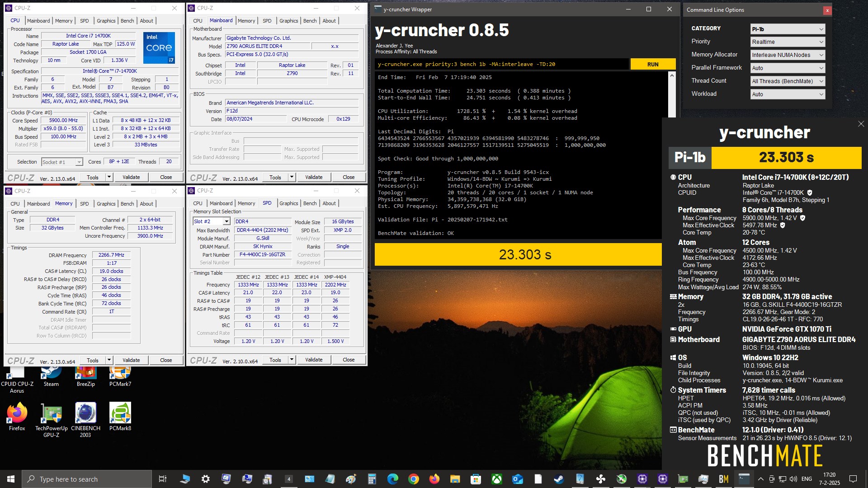Click the yellow 23.303 s result bar

tap(518, 254)
